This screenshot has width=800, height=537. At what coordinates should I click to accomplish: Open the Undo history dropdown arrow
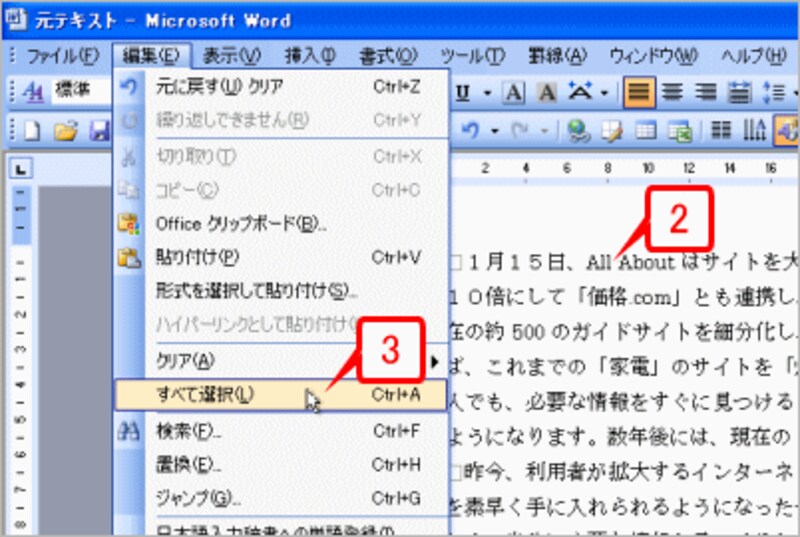(494, 131)
